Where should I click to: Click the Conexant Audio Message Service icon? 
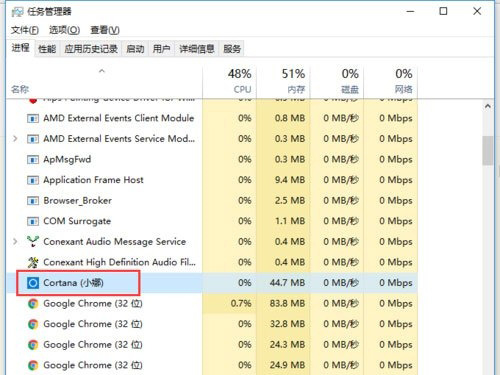point(33,242)
